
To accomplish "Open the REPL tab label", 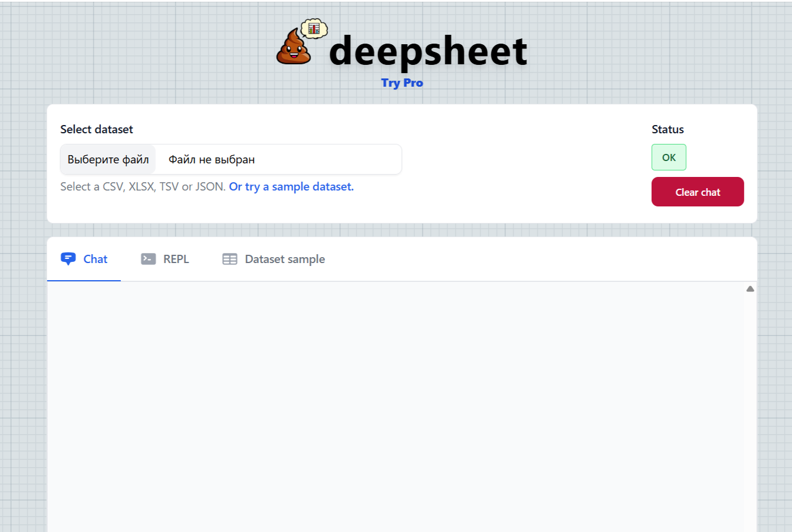I will coord(176,259).
